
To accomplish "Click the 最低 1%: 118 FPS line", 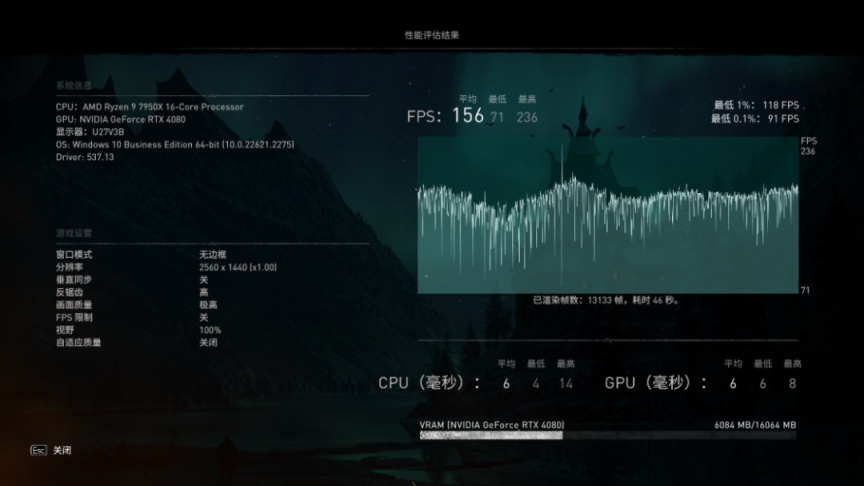I will 757,105.
